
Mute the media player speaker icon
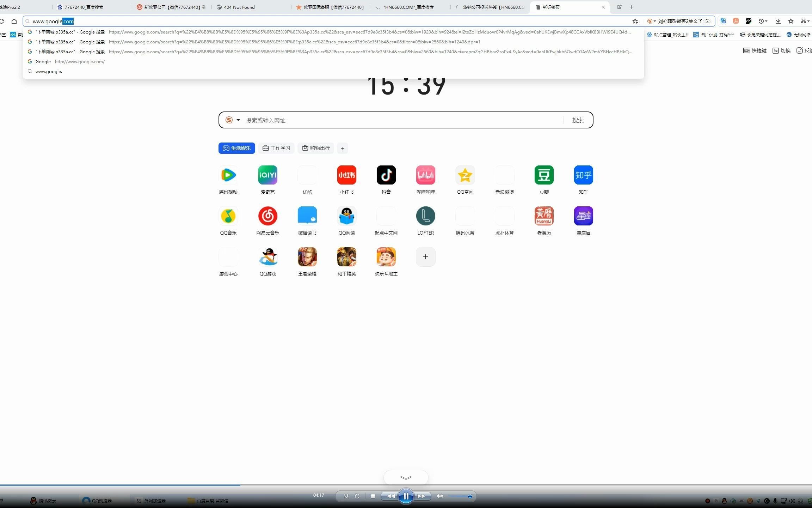(x=439, y=496)
